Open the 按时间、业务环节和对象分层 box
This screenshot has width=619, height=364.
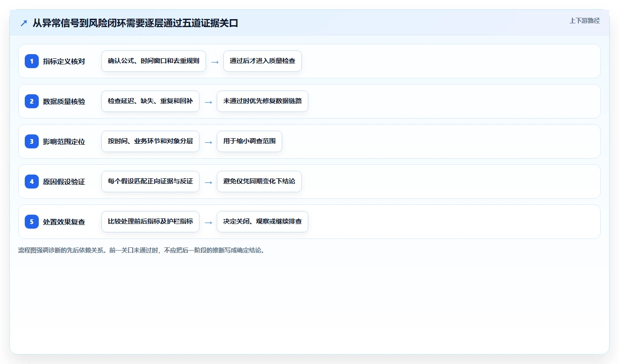click(x=150, y=141)
